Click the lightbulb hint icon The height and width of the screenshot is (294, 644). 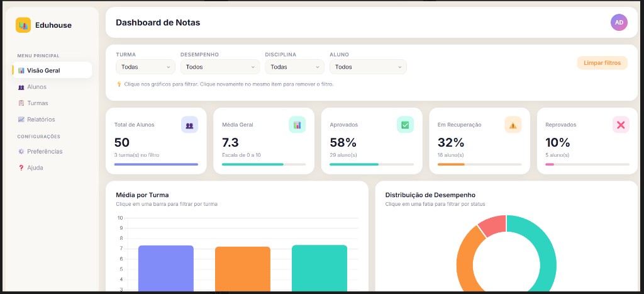pos(119,84)
